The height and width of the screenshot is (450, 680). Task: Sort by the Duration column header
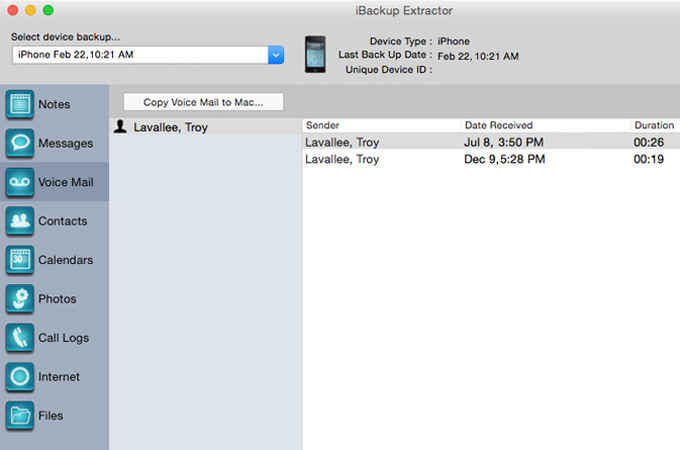click(x=653, y=125)
